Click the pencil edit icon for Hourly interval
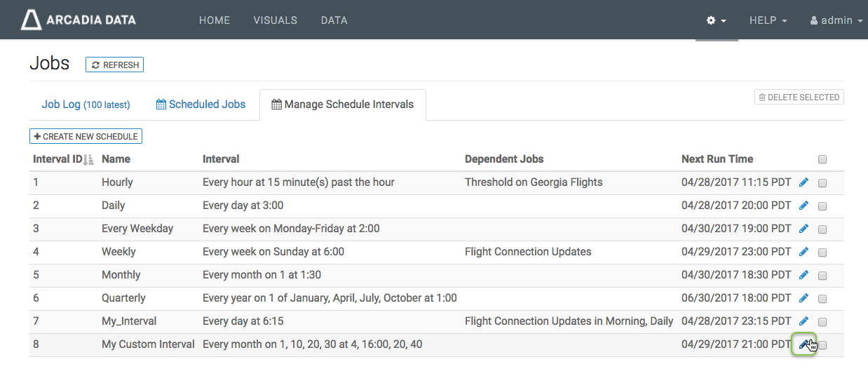The image size is (868, 369). 803,182
